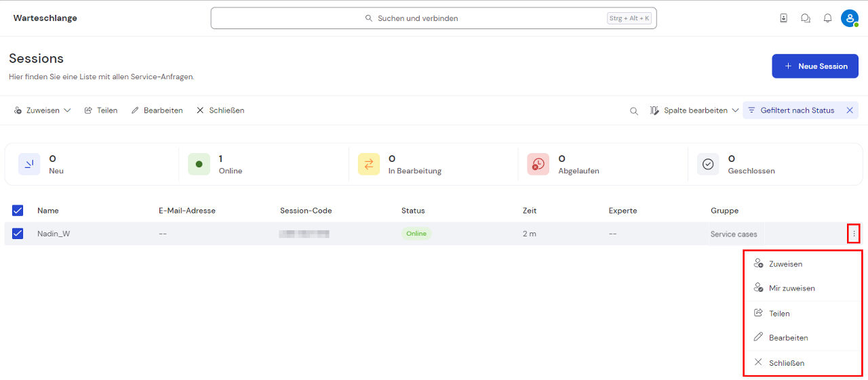868x380 pixels.
Task: Click the table search magnifier icon
Action: pos(634,111)
